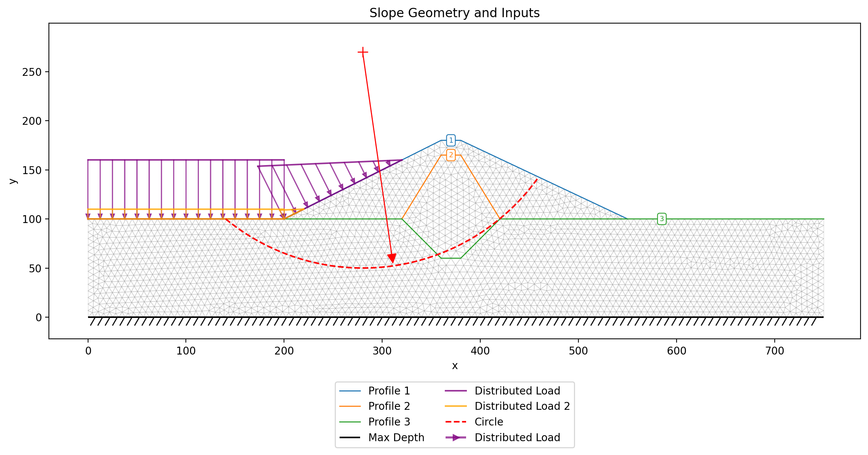Click the red arrowhead on the circle
The height and width of the screenshot is (455, 868).
392,259
